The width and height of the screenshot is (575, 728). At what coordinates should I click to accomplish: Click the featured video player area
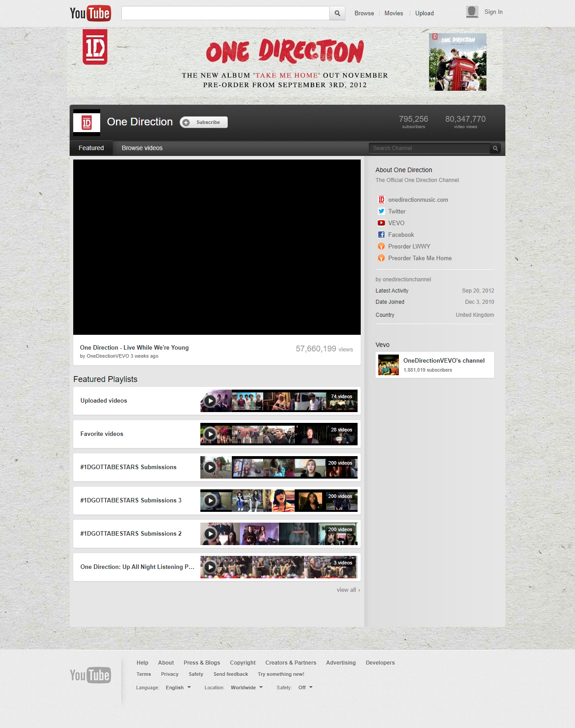point(217,247)
